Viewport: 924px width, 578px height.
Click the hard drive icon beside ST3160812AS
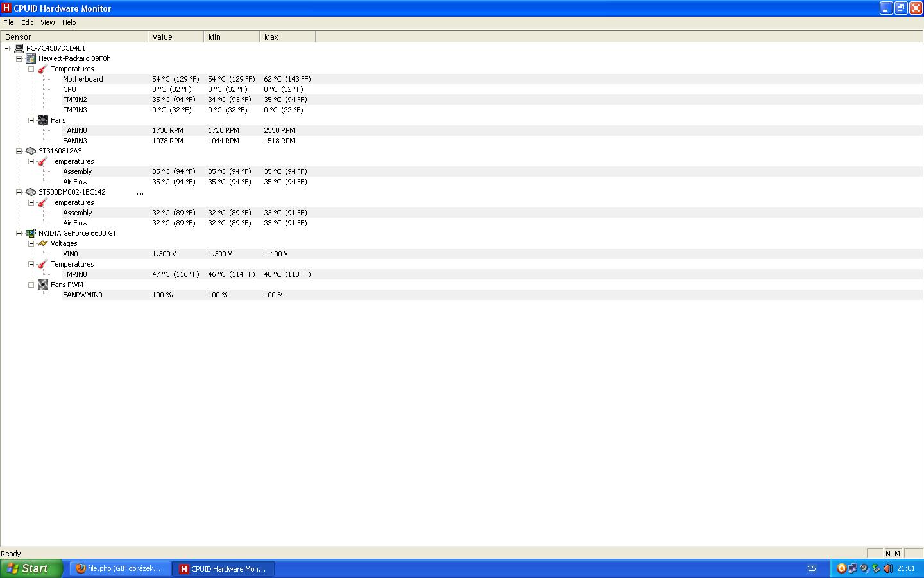[x=31, y=151]
